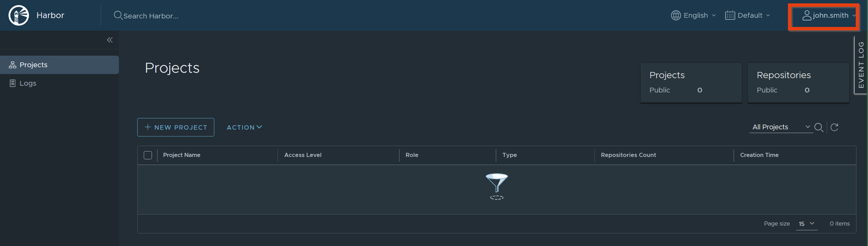This screenshot has height=246, width=868.
Task: Click the search magnifier icon beside All Projects
Action: click(x=819, y=128)
